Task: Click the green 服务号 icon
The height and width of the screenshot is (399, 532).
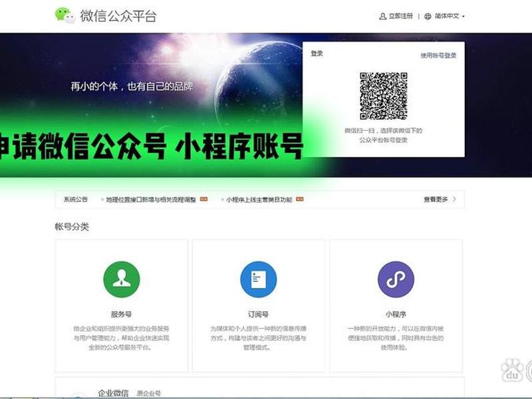Action: click(122, 279)
